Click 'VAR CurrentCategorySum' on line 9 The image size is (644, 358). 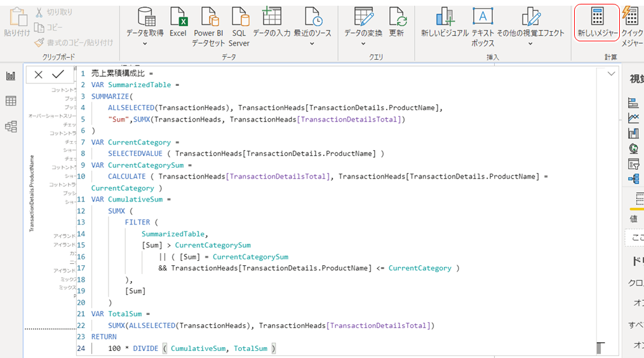pos(138,165)
